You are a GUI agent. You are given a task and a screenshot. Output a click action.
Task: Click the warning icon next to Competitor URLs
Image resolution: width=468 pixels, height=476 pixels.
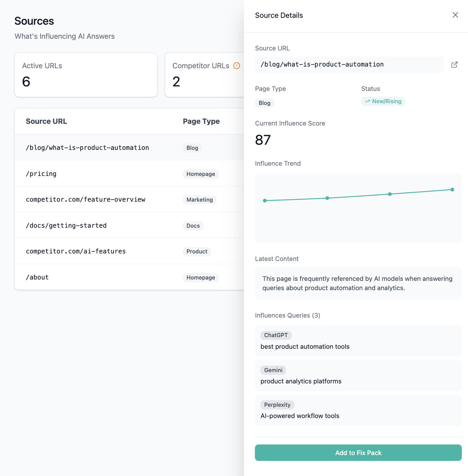(x=236, y=66)
